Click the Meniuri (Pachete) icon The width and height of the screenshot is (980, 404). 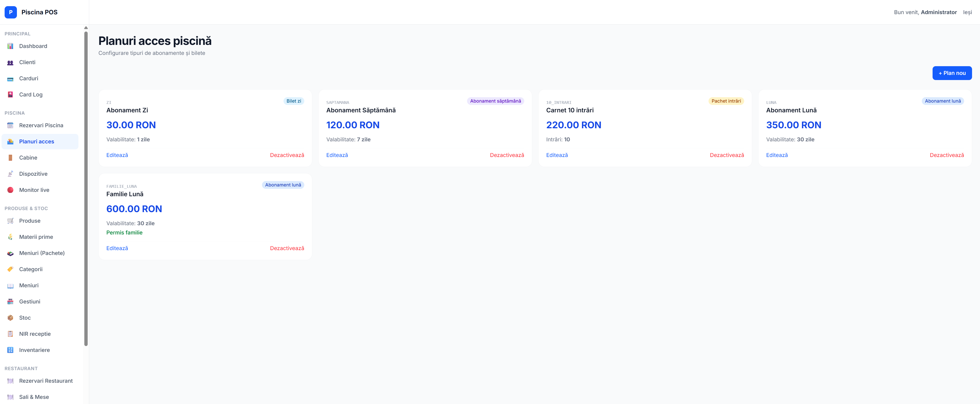[10, 253]
